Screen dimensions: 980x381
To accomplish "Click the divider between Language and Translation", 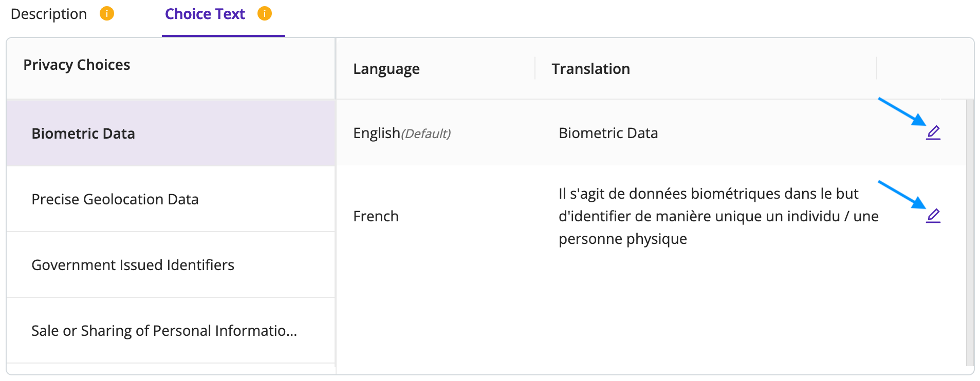I will coord(535,68).
